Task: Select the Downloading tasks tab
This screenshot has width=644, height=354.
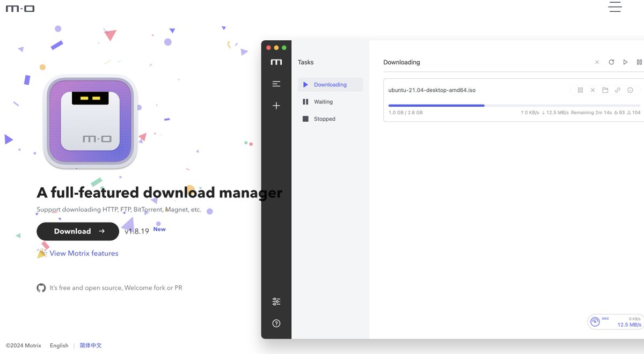Action: pos(331,85)
